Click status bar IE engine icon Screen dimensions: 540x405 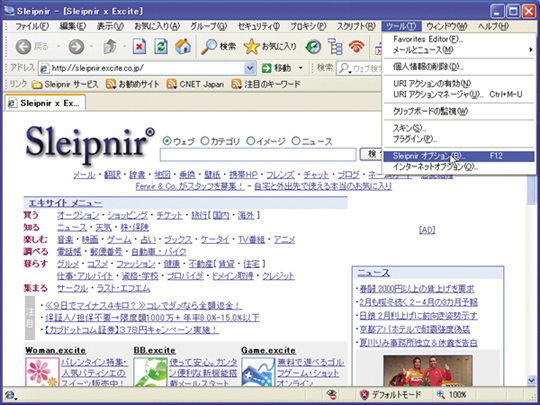click(10, 394)
